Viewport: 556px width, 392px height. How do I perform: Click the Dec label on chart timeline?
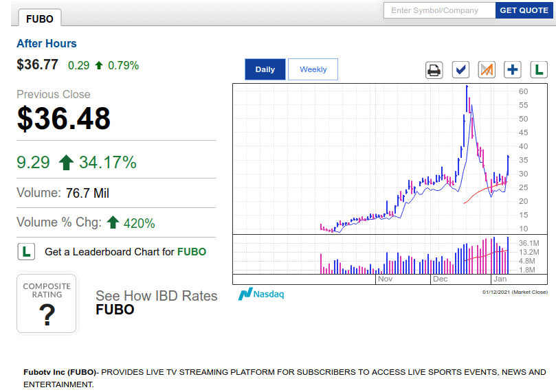(x=440, y=279)
